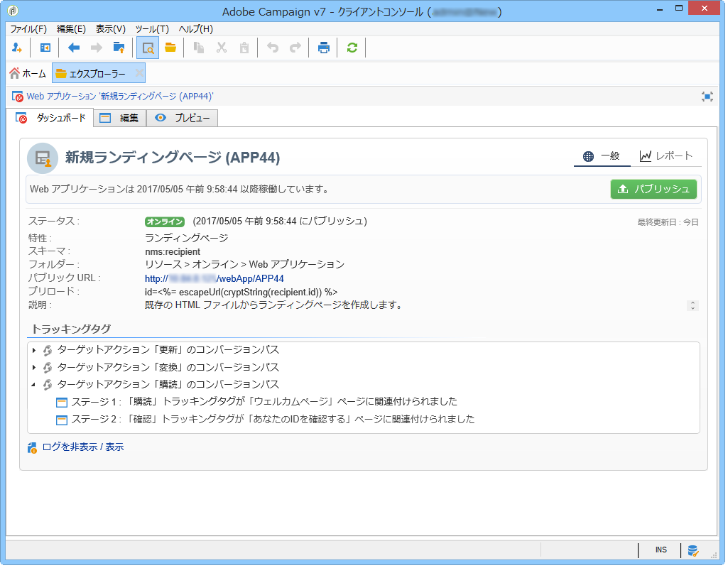
Task: Switch to the ホーム tab
Action: pyautogui.click(x=28, y=73)
